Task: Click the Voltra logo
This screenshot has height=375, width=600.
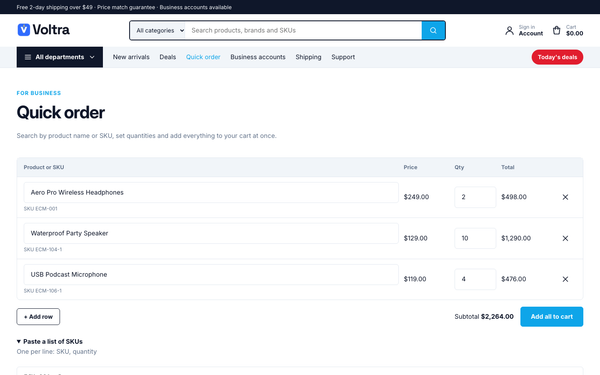Action: [x=44, y=30]
